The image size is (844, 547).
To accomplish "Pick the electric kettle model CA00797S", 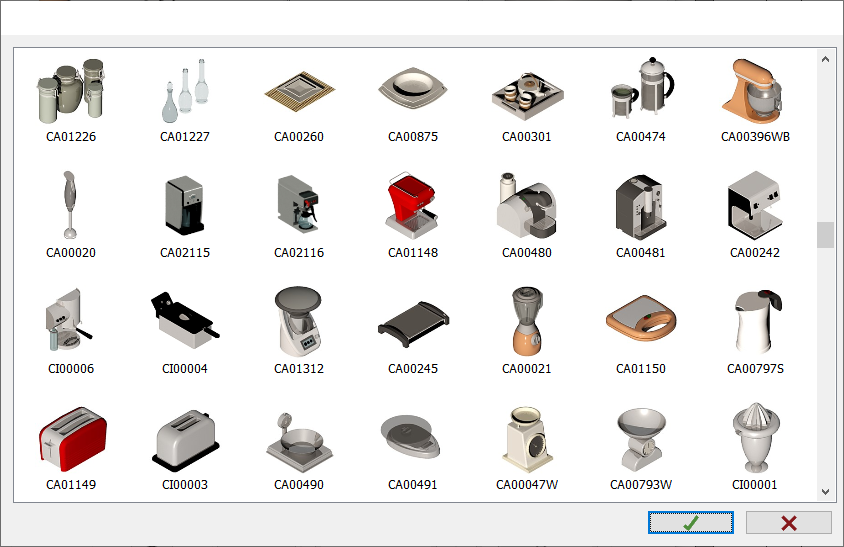I will [x=758, y=321].
